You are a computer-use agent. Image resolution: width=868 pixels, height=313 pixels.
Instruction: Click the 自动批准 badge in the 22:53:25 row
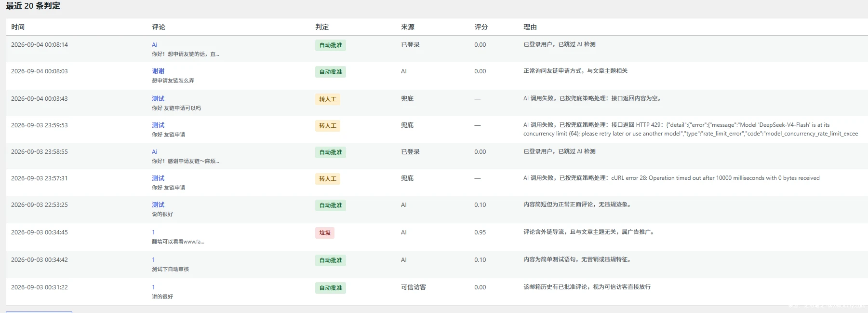tap(331, 205)
